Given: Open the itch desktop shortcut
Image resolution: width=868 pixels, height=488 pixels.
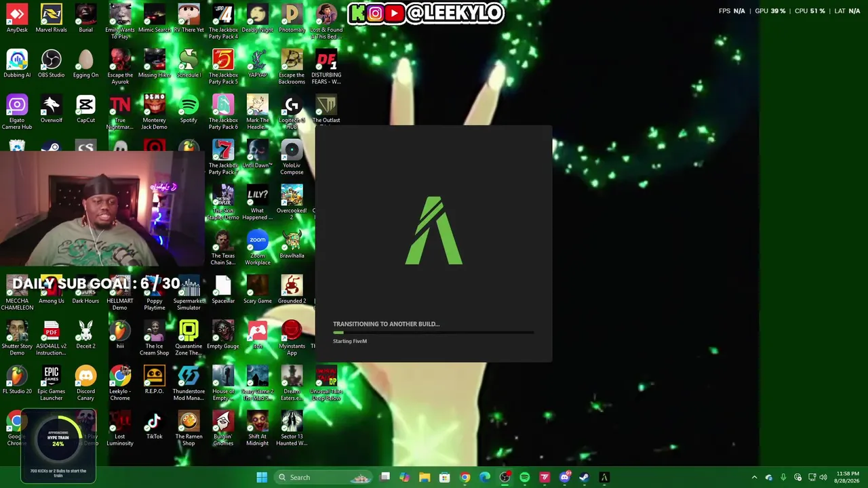Looking at the screenshot, I should coord(258,335).
